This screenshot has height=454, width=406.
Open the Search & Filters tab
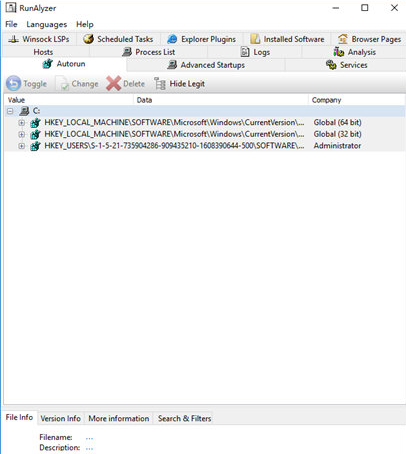tap(184, 418)
